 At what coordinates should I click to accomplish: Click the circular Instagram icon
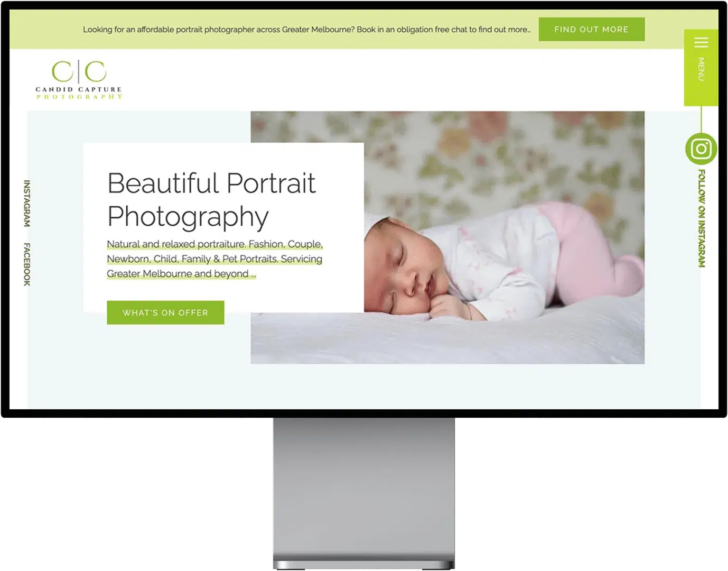click(x=701, y=149)
